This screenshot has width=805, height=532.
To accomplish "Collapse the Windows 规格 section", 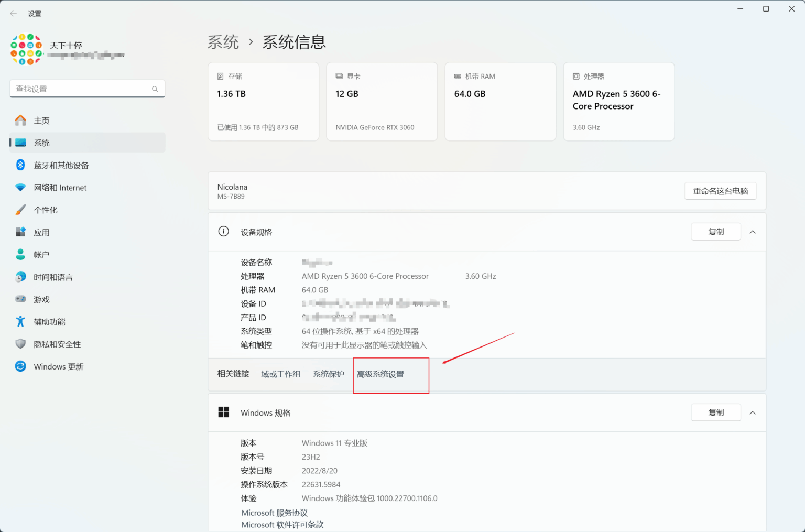I will coord(753,412).
